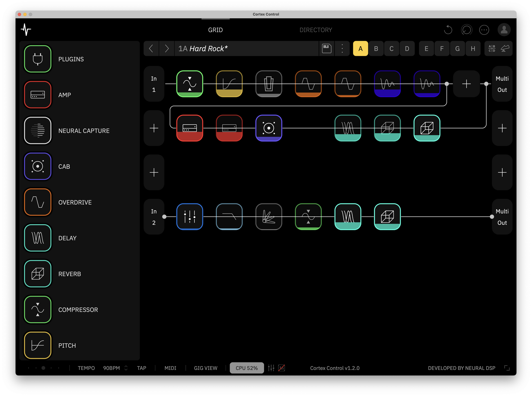Activate scene A
The width and height of the screenshot is (532, 396).
[x=360, y=49]
